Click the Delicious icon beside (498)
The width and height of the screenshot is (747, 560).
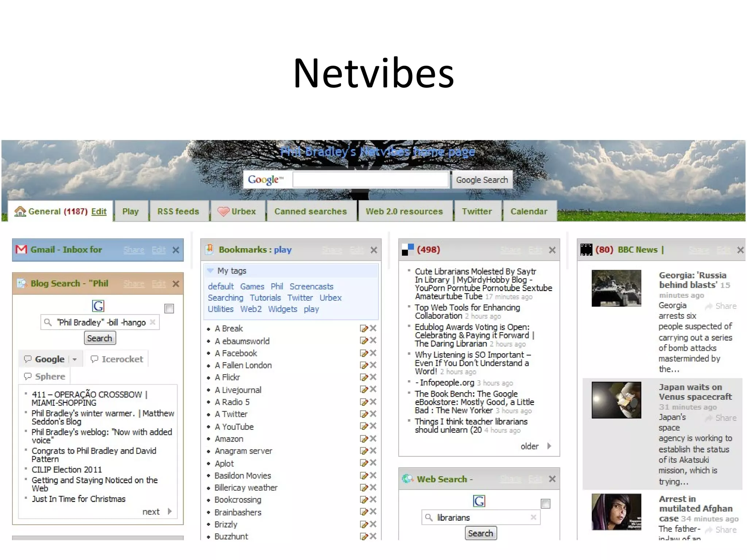click(x=407, y=250)
